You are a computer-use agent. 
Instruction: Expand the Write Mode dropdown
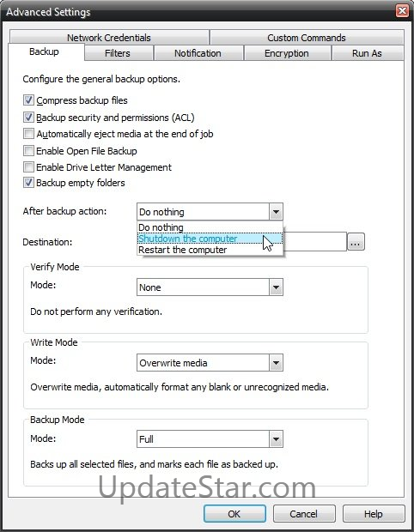tap(276, 363)
